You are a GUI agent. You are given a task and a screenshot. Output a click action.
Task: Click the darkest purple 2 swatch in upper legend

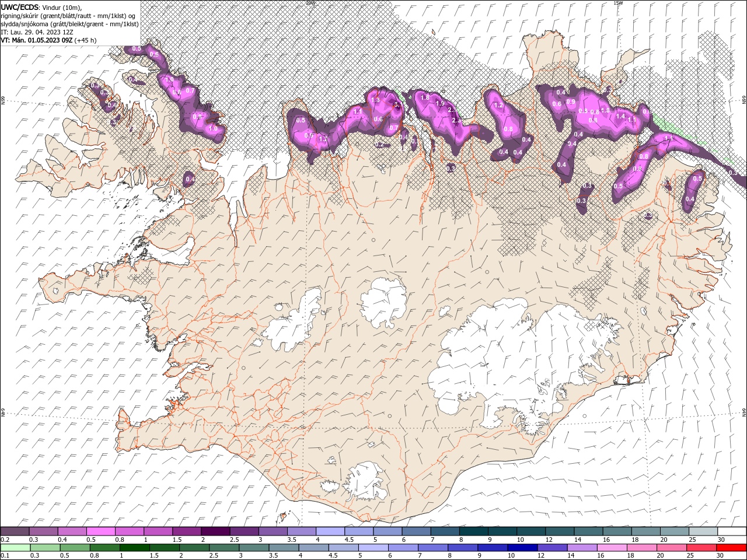(x=215, y=531)
